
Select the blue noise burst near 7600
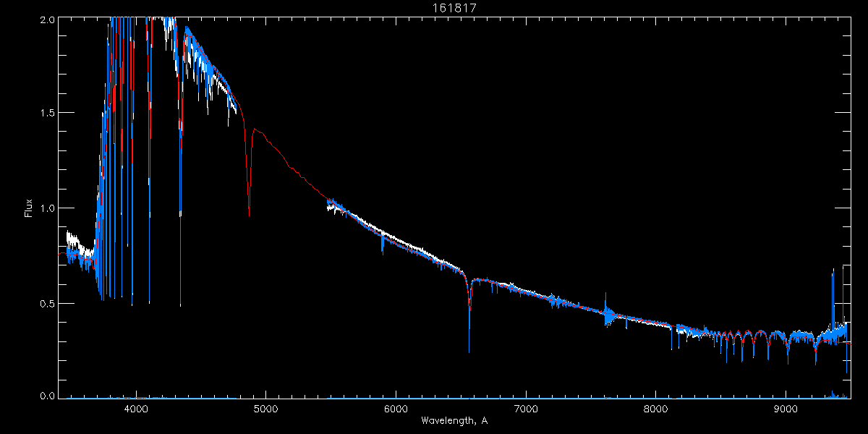tap(608, 312)
